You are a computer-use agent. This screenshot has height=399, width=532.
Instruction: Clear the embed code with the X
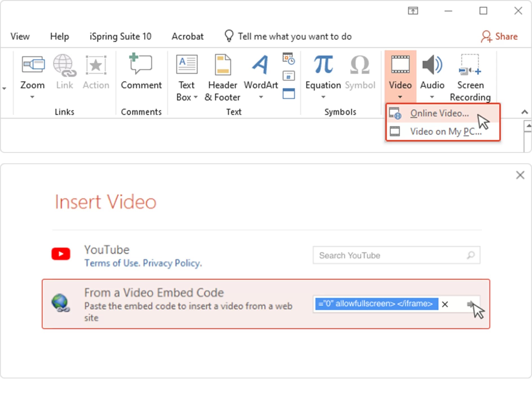445,304
